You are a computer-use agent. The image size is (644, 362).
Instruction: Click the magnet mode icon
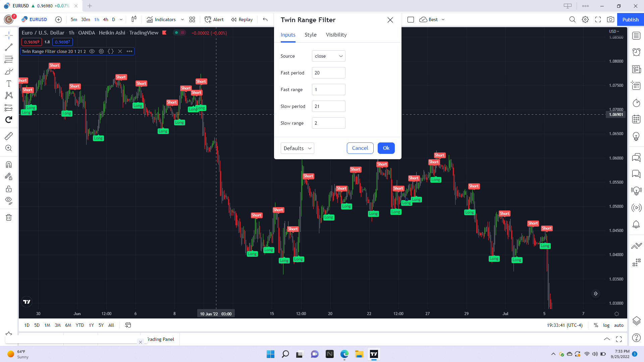pos(9,164)
